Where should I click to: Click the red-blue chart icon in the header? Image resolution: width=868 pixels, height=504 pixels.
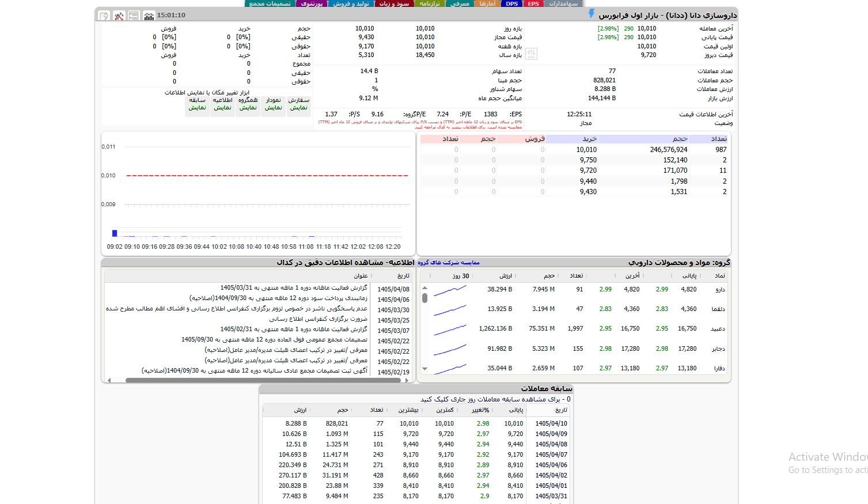(119, 16)
